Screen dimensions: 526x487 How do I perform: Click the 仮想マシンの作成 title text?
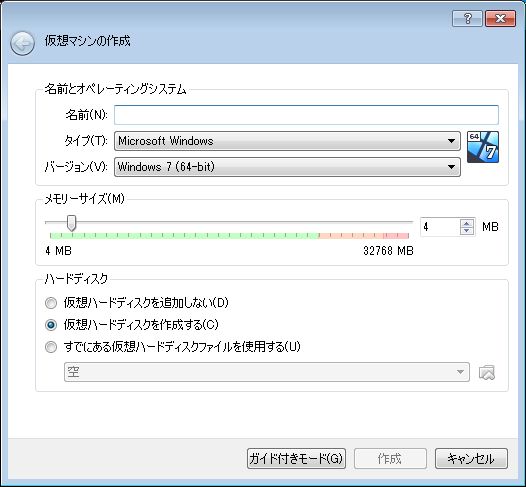(88, 41)
